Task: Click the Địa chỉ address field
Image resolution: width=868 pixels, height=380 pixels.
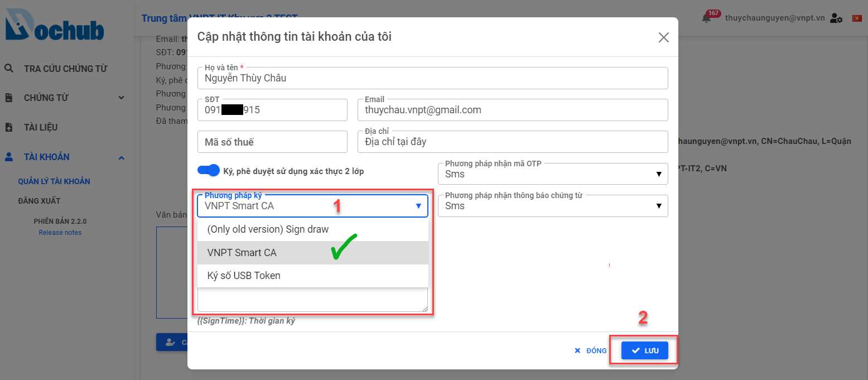Action: 513,142
